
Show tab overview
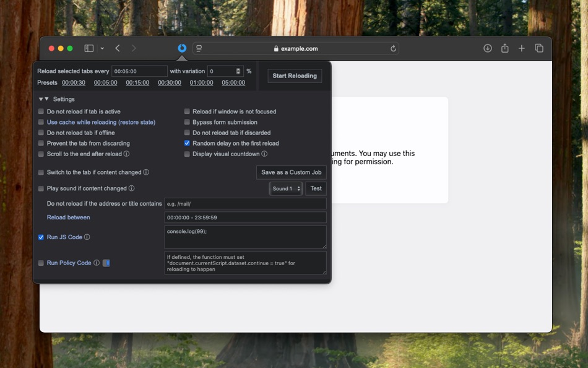click(539, 48)
